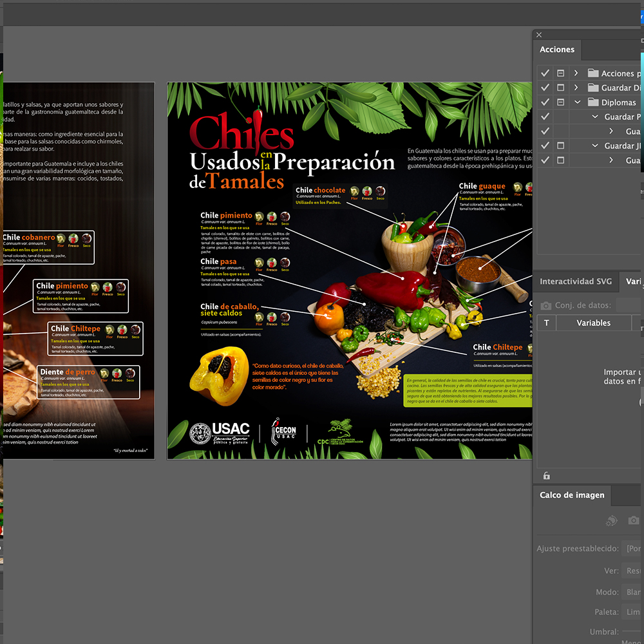
Task: Expand the Gua step under Guardar J
Action: point(611,160)
